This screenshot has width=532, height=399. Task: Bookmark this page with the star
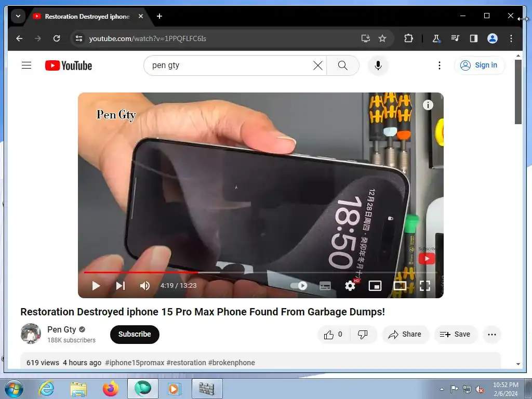pos(382,38)
